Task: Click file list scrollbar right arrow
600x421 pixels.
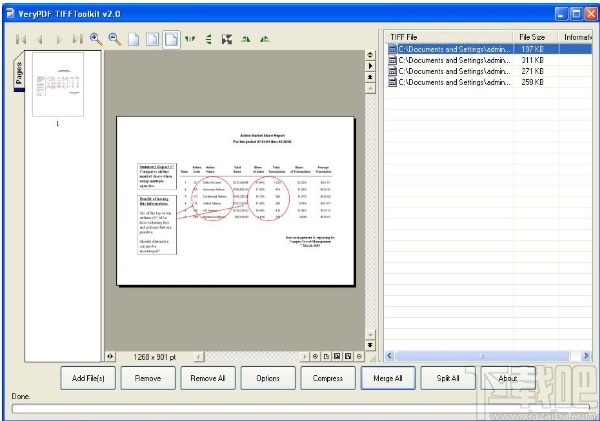Action: click(586, 356)
